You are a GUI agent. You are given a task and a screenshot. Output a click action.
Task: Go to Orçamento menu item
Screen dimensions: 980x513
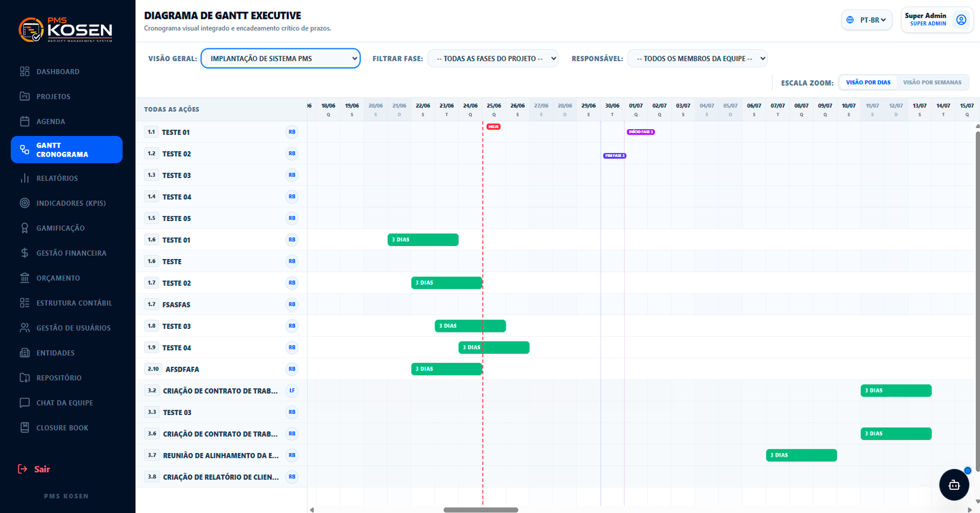click(66, 278)
